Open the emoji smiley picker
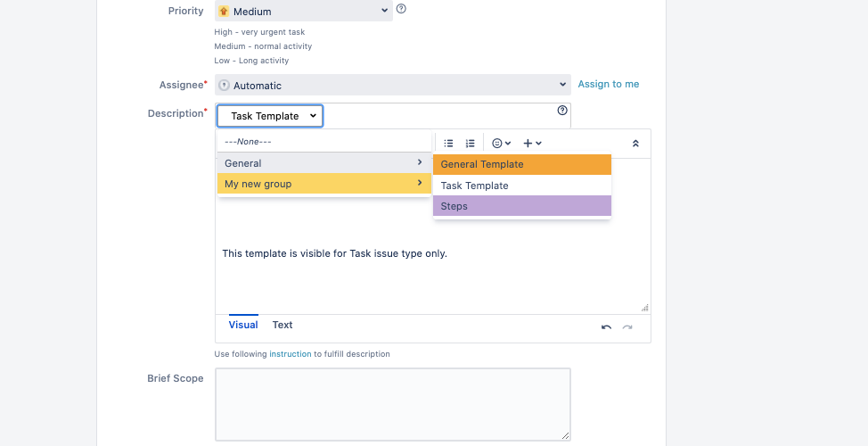The width and height of the screenshot is (868, 446). 501,144
